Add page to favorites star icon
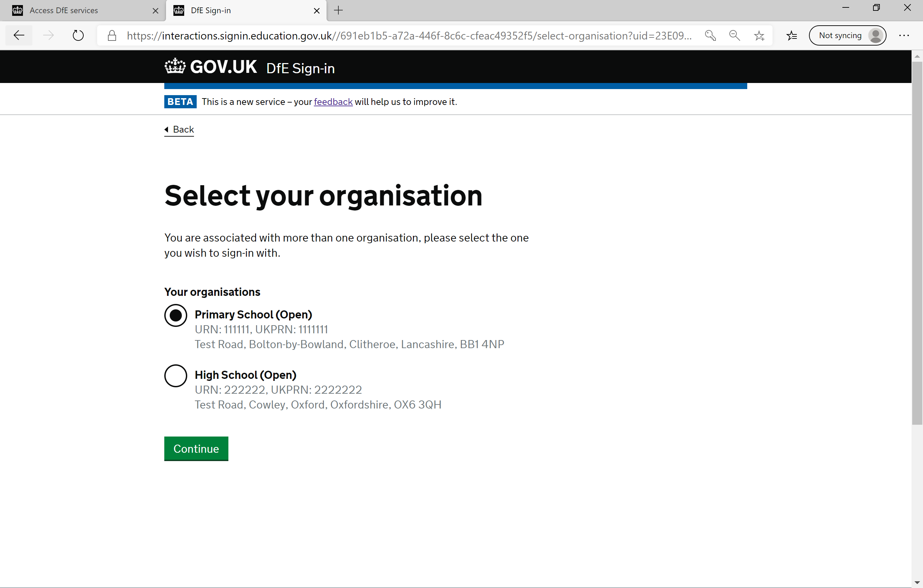The width and height of the screenshot is (923, 588). point(759,35)
